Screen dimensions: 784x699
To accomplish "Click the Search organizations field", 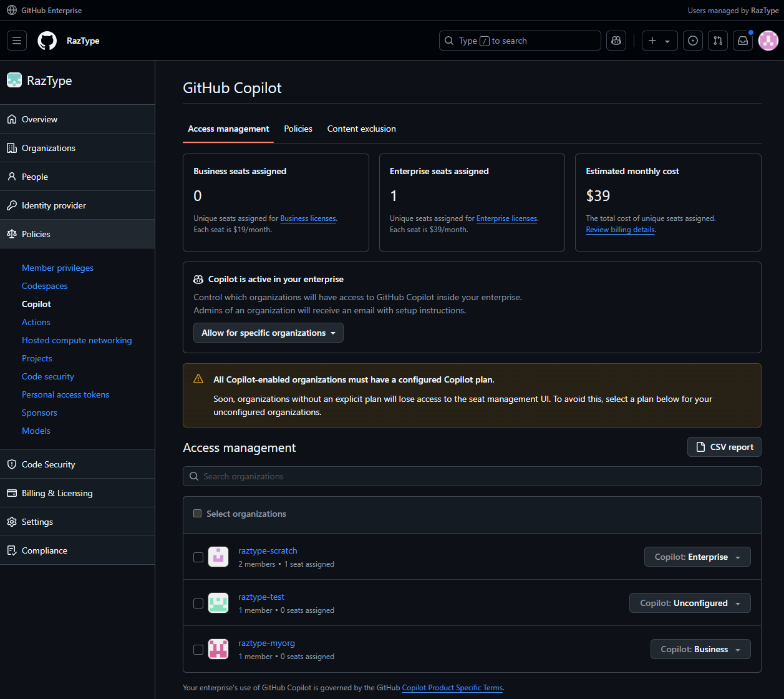I will tap(472, 476).
